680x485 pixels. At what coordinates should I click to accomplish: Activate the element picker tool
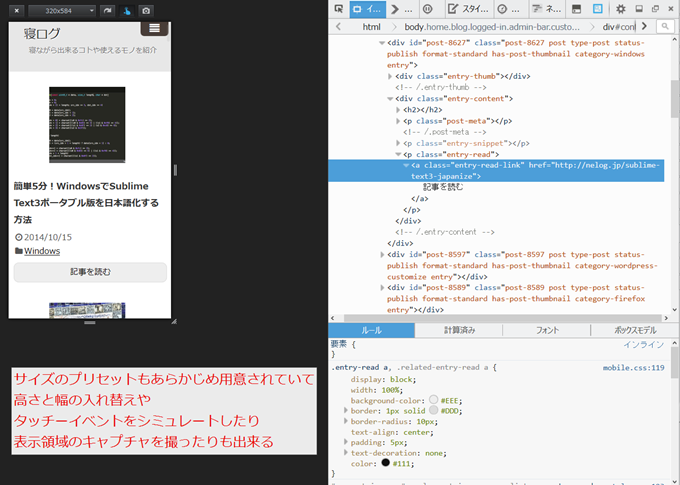point(339,9)
